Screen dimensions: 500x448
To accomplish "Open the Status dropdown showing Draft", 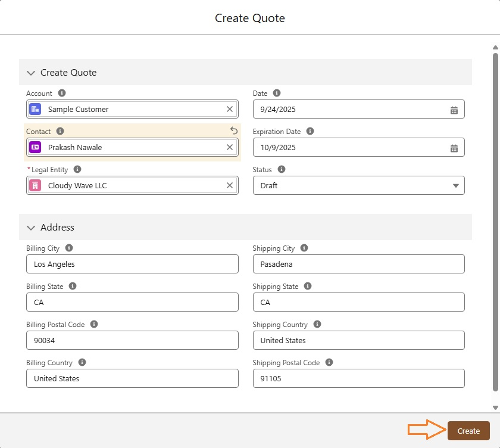I will click(x=358, y=185).
